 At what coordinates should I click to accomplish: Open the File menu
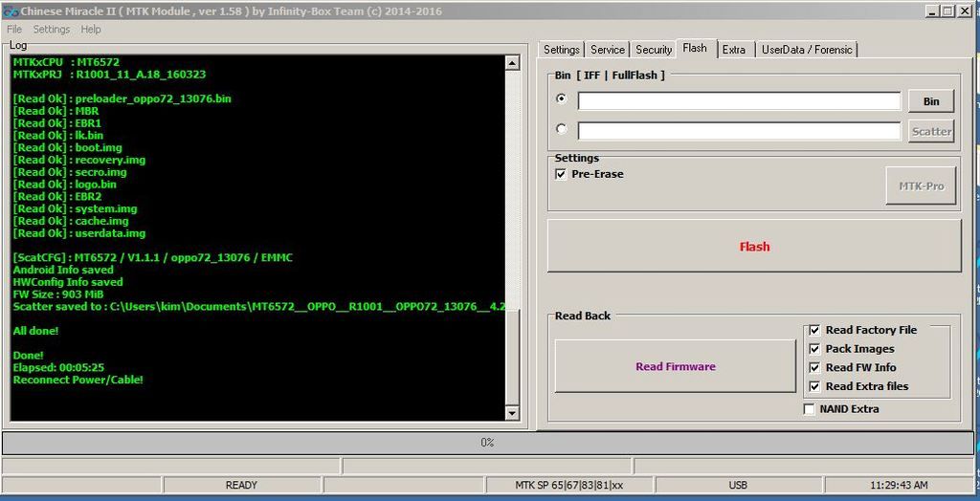(x=14, y=30)
